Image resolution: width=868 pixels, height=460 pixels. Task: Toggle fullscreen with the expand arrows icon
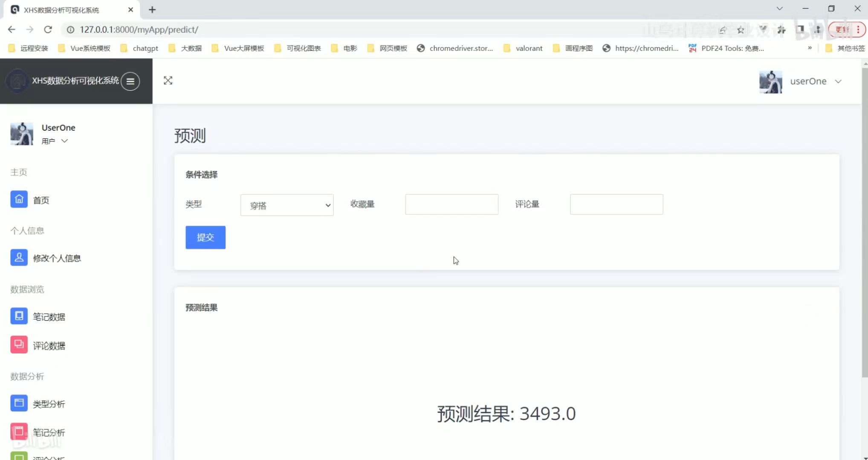pyautogui.click(x=168, y=80)
